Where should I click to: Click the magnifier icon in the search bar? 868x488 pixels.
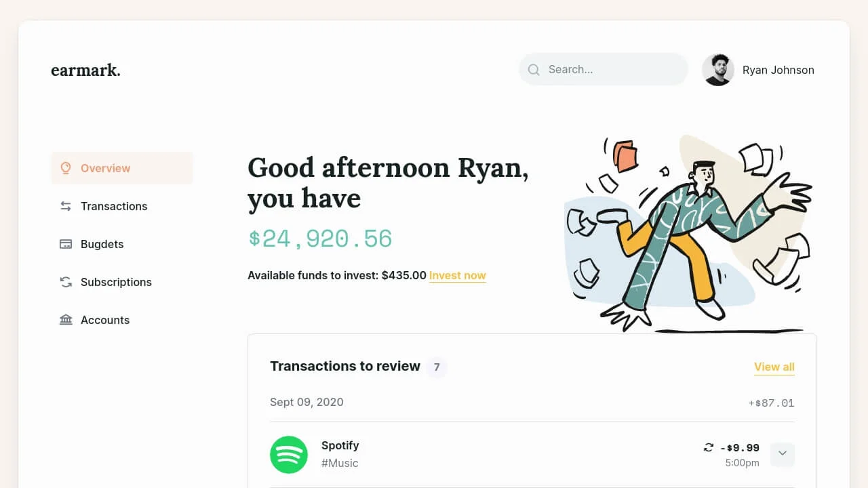tap(534, 69)
